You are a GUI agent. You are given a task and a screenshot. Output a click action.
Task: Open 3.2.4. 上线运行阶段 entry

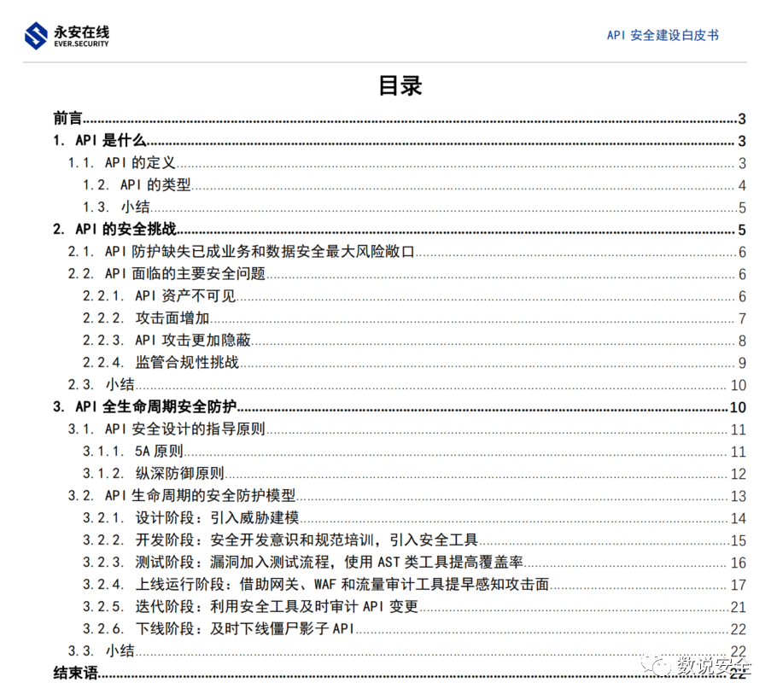[x=414, y=585]
